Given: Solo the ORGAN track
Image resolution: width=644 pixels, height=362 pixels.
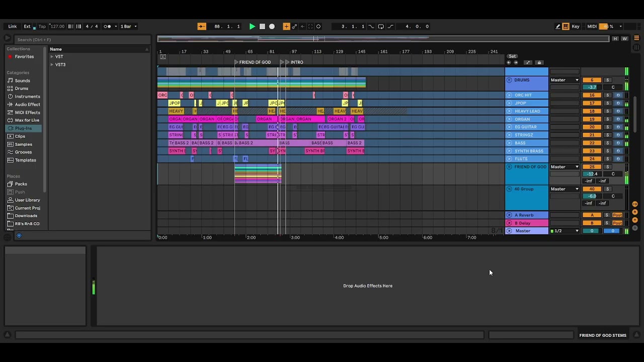Looking at the screenshot, I should 607,119.
